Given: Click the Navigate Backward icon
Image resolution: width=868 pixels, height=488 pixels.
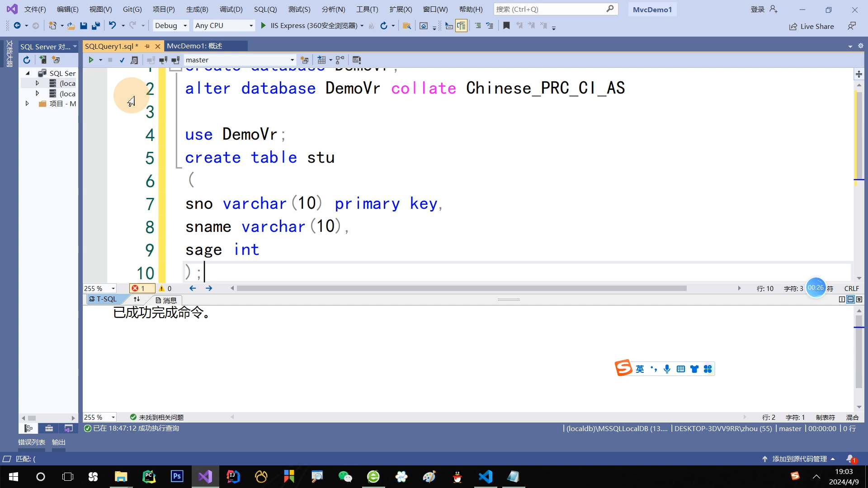Looking at the screenshot, I should (17, 26).
